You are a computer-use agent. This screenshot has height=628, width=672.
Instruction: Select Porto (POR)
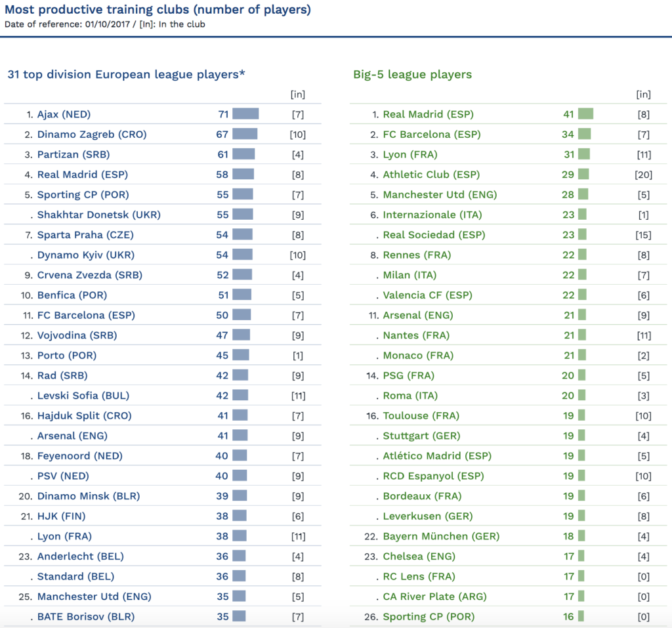coord(67,356)
